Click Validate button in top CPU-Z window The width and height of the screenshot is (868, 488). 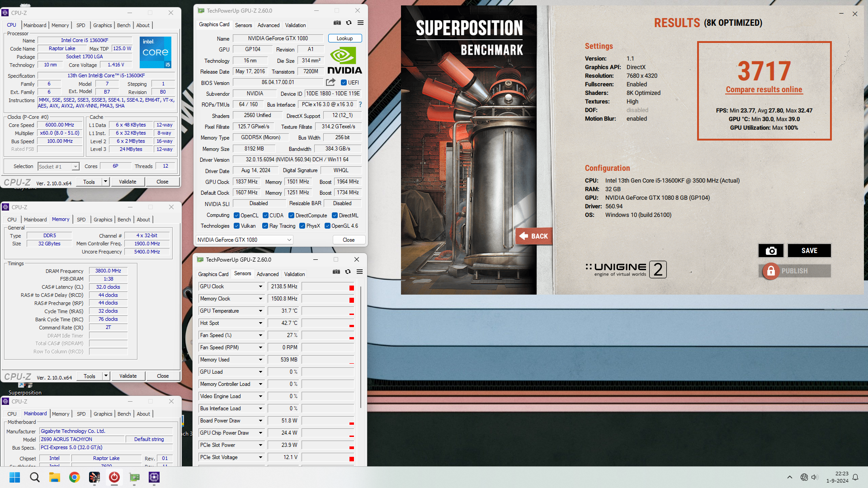pyautogui.click(x=127, y=182)
